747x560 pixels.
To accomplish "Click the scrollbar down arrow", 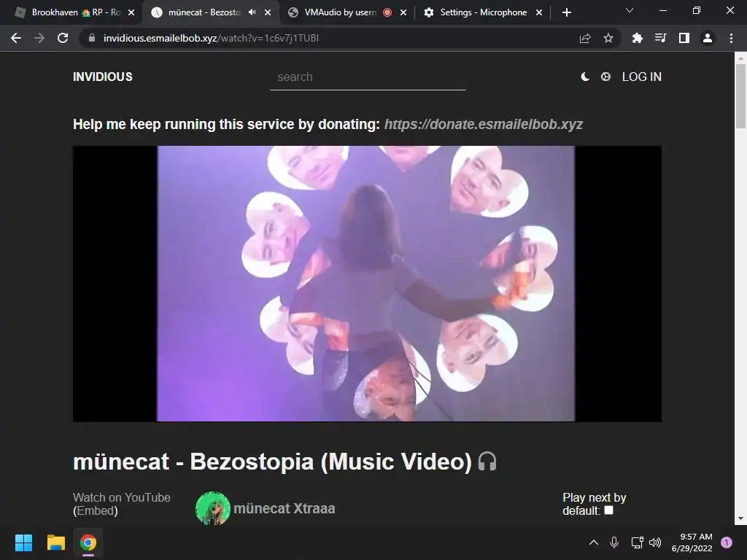I will 740,518.
